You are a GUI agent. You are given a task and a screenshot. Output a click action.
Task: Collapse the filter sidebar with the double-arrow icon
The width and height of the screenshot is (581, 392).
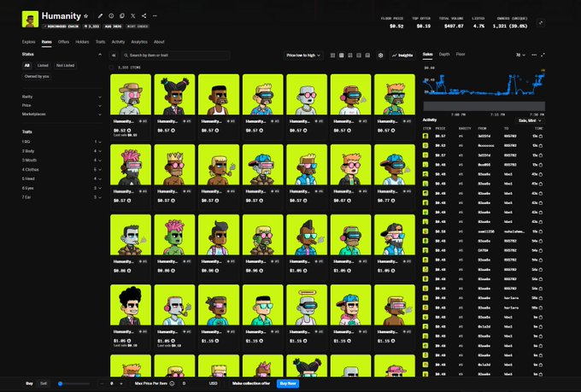click(x=114, y=56)
